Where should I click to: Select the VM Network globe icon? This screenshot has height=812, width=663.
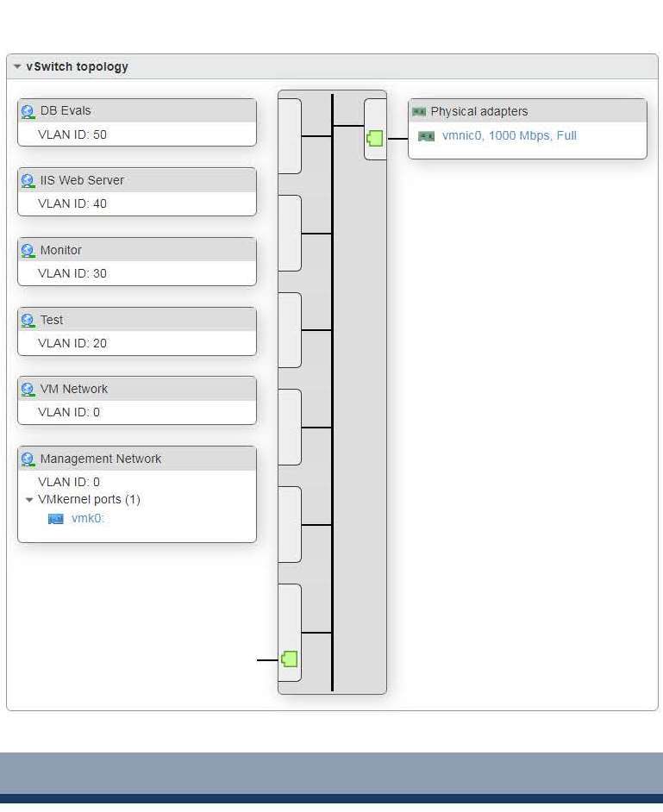point(27,389)
